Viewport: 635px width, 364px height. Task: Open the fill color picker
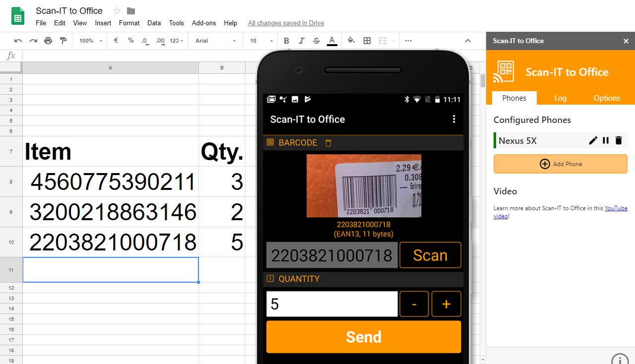tap(351, 41)
